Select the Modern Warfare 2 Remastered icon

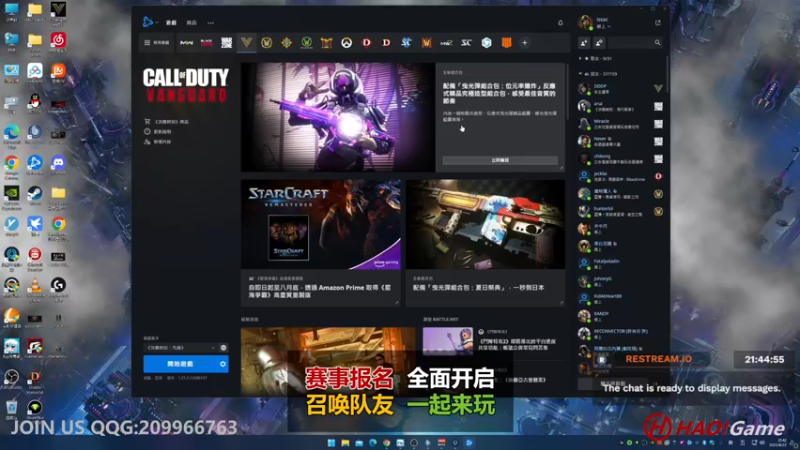446,43
